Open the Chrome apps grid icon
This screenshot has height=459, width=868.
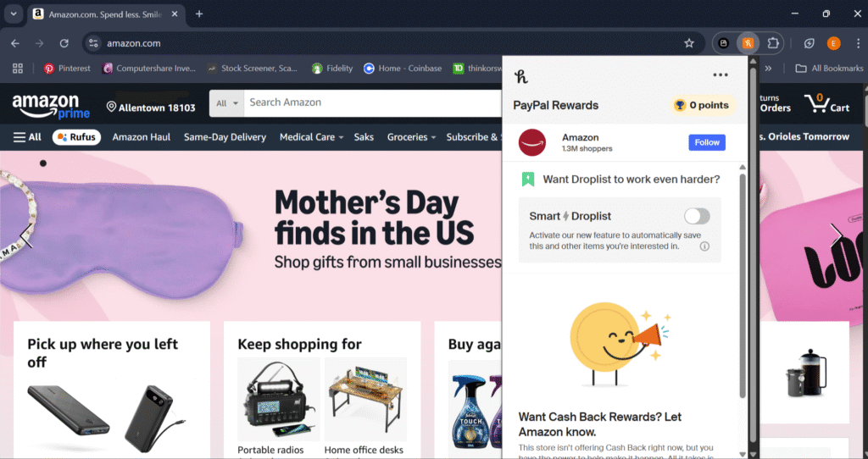[x=18, y=69]
